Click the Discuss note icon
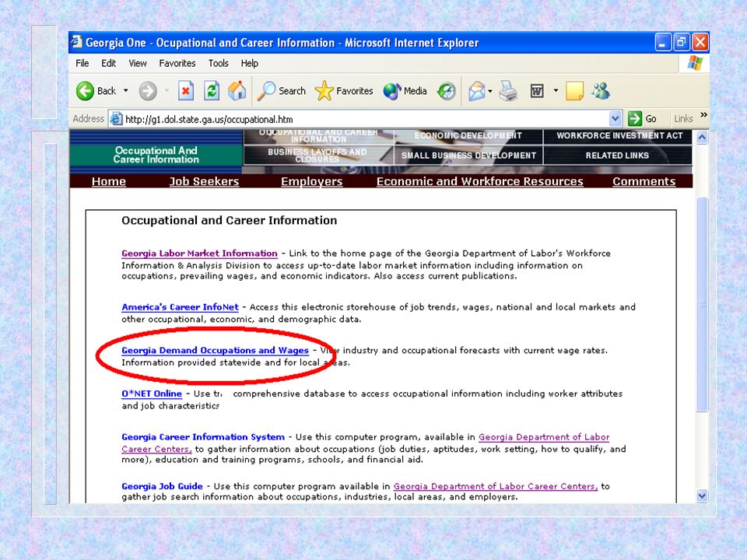747x560 pixels. coord(574,90)
